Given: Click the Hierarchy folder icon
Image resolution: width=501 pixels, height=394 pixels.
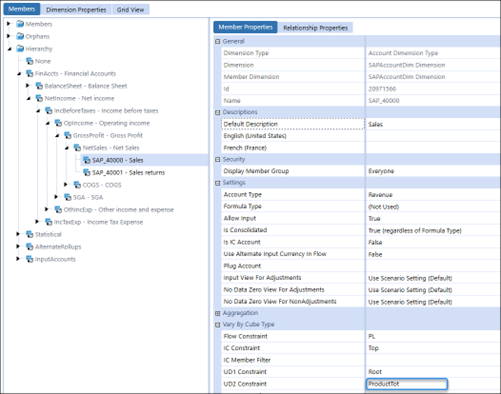Looking at the screenshot, I should coord(20,49).
